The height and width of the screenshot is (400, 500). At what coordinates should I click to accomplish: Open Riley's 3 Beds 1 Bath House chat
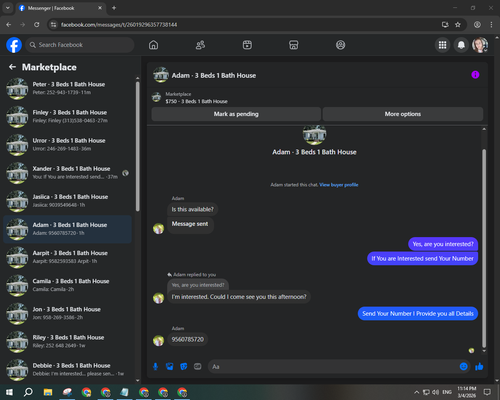click(68, 342)
